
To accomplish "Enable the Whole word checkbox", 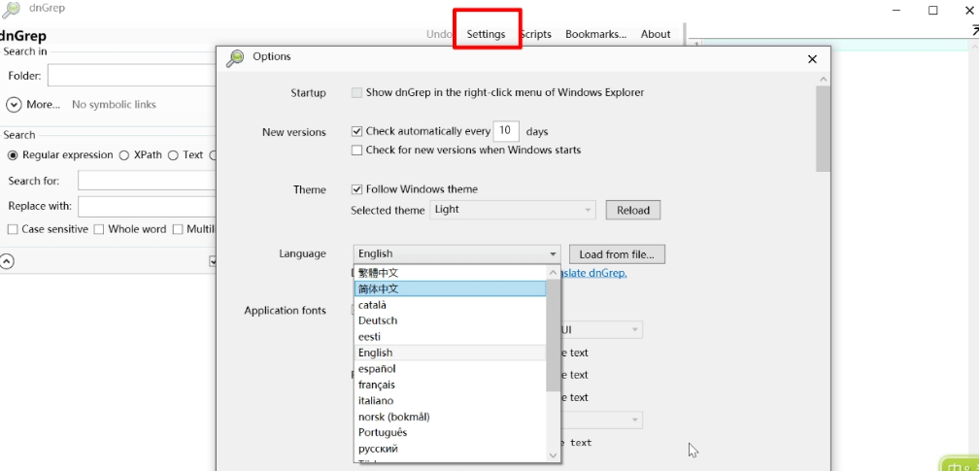I will coord(99,229).
